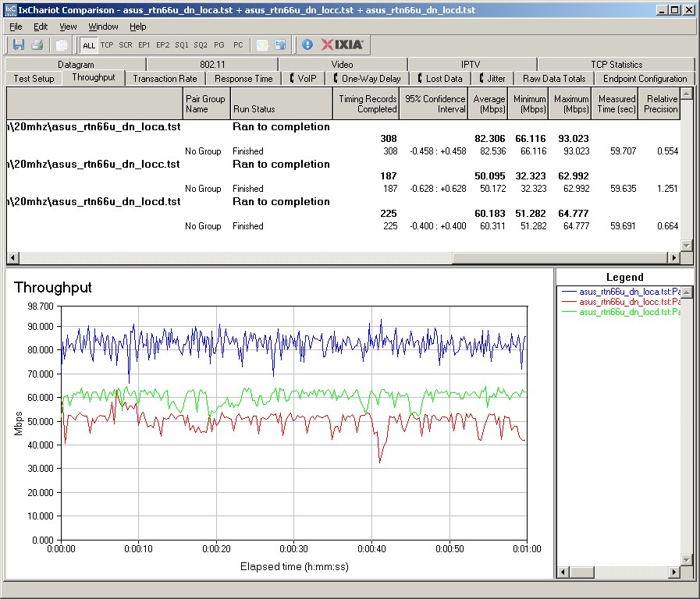Click the results table scroll-down arrow
The image size is (700, 599).
[x=686, y=246]
